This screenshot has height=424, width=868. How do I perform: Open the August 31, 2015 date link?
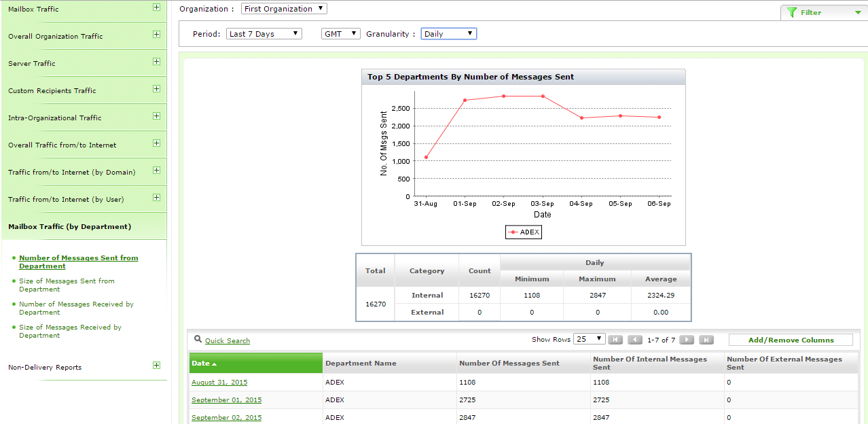219,383
